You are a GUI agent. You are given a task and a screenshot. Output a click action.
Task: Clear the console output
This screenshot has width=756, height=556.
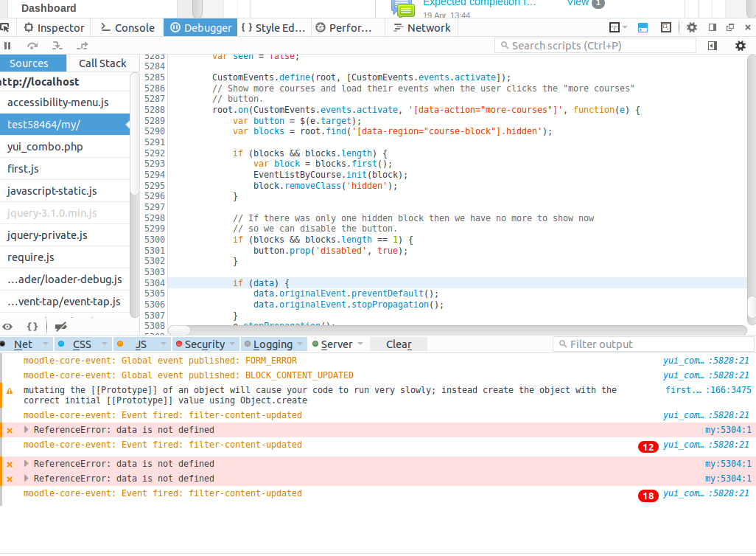[x=399, y=344]
